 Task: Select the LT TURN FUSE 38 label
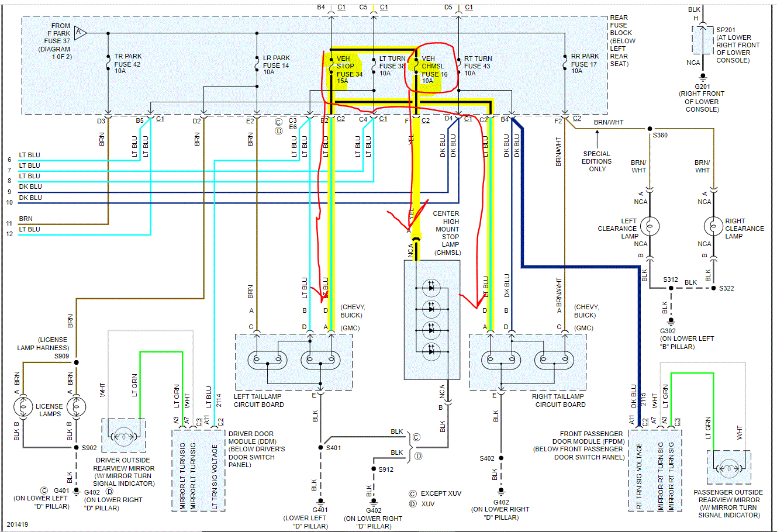[392, 65]
